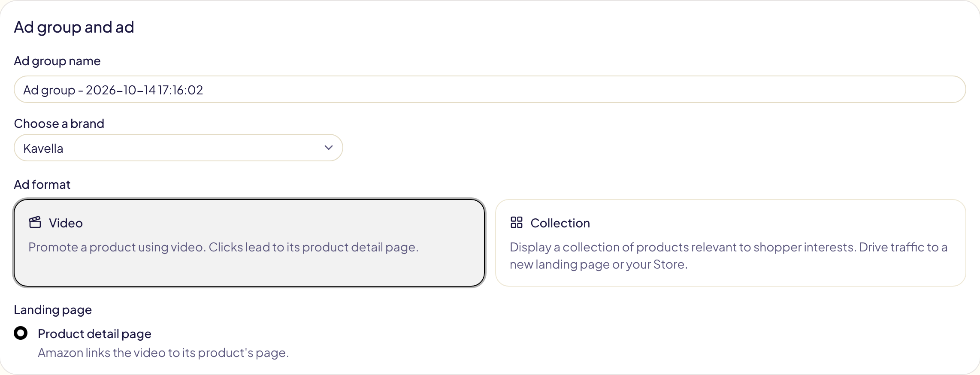This screenshot has height=375, width=980.
Task: Click the Collection grid icon
Action: (517, 222)
